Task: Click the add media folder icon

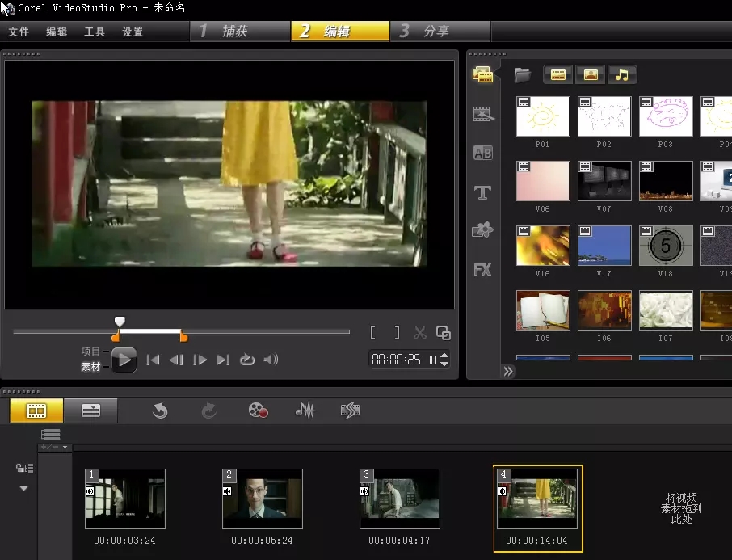Action: 523,75
